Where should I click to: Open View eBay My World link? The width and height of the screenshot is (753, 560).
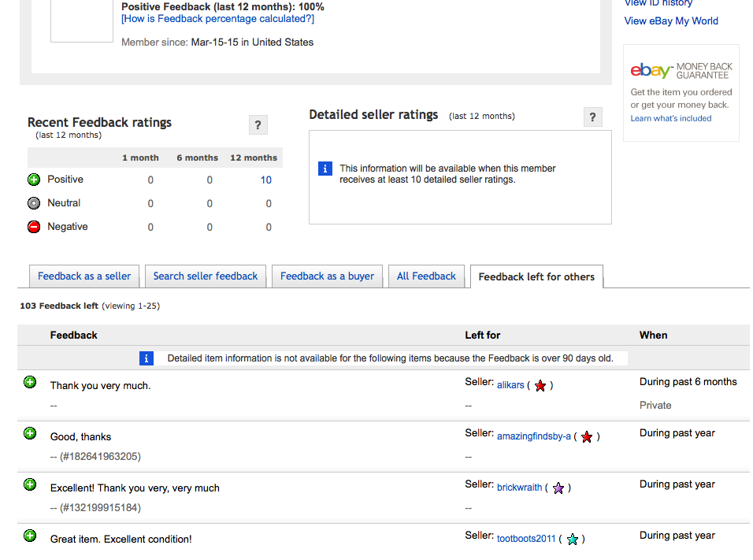tap(671, 21)
